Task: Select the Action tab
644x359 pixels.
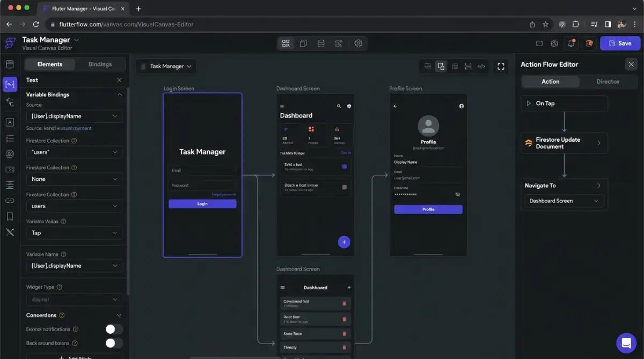Action: 550,82
